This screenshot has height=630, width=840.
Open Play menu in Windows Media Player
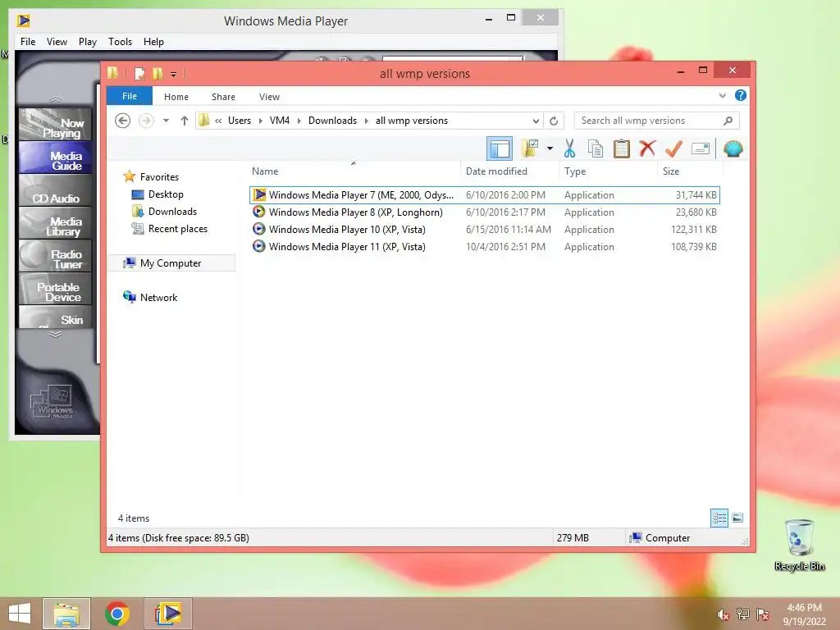point(87,42)
